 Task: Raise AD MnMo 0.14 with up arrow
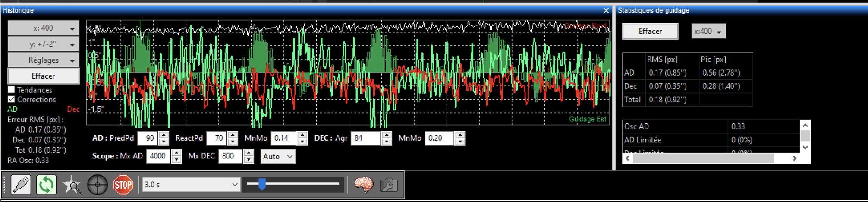click(302, 135)
